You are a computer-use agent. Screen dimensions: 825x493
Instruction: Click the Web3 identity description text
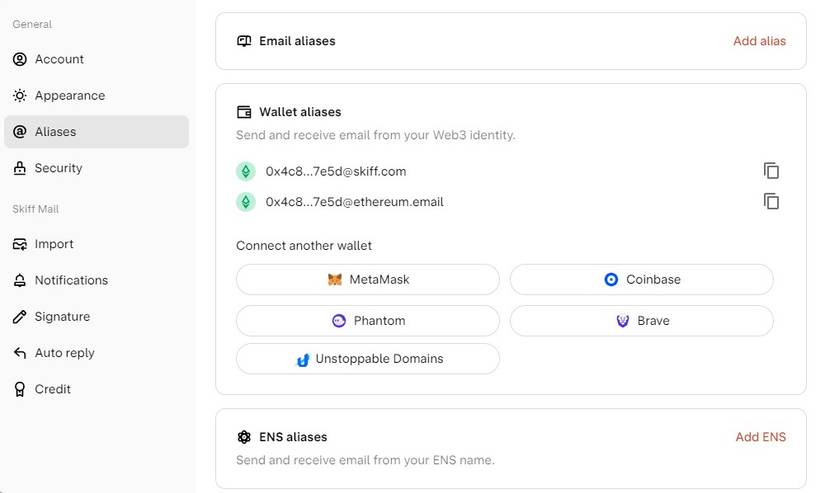(x=376, y=135)
